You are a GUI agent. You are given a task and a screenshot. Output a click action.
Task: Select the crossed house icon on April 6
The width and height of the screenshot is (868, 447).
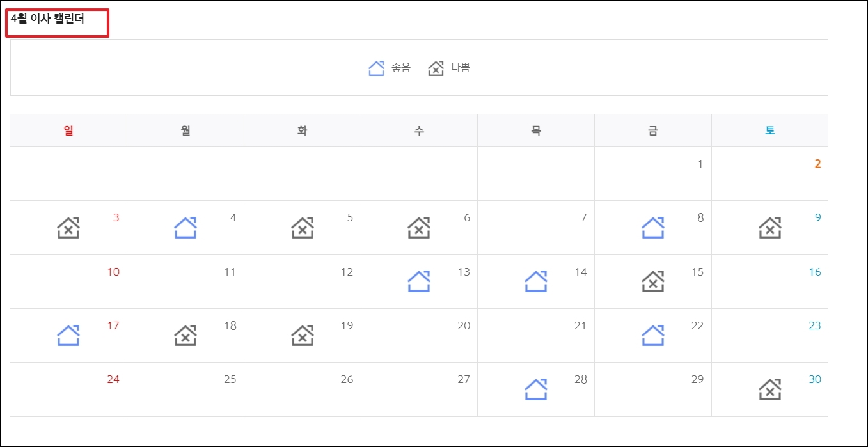[x=419, y=228]
